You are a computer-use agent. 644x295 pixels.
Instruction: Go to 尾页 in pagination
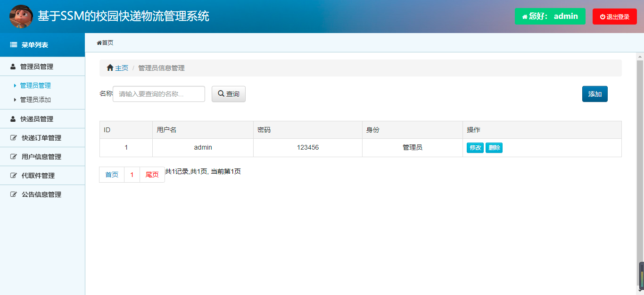click(152, 175)
